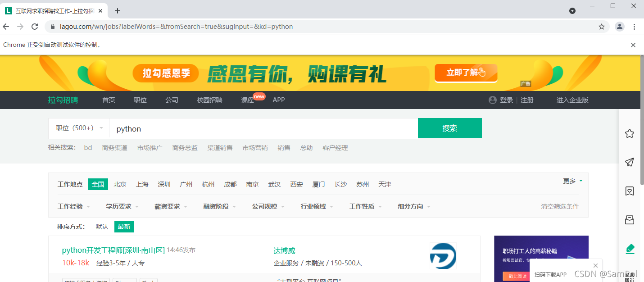Viewport: 644px width, 282px height.
Task: Click the green 搜索 button
Action: point(450,128)
